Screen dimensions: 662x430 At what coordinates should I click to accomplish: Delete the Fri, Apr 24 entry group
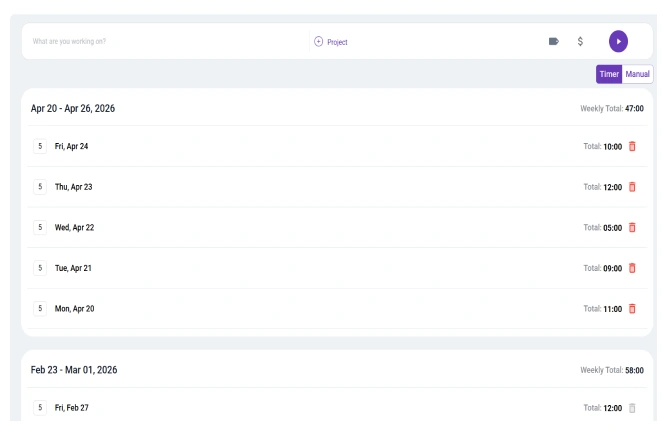[x=632, y=146]
